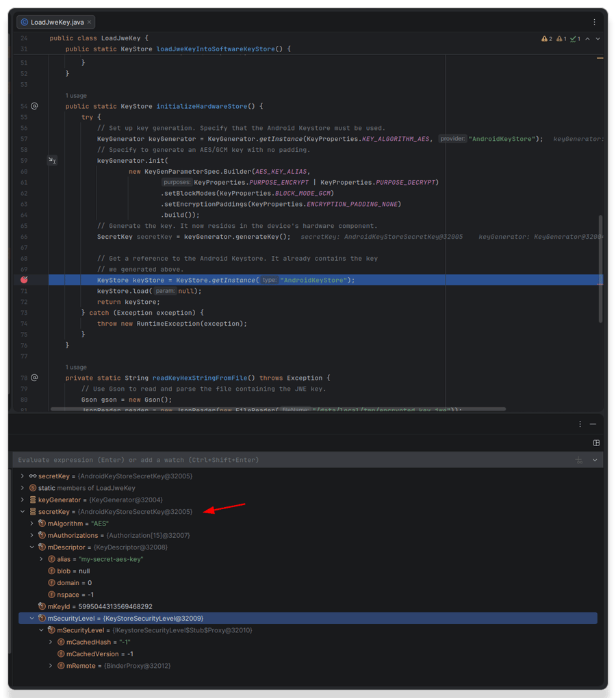Click the green checkmark in the inspection widget
Viewport: 616px width, 698px height.
[575, 38]
